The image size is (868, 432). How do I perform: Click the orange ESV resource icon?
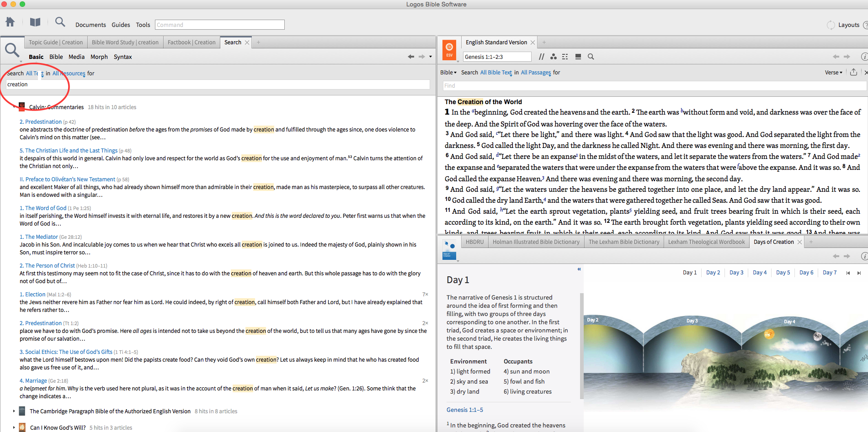click(449, 49)
